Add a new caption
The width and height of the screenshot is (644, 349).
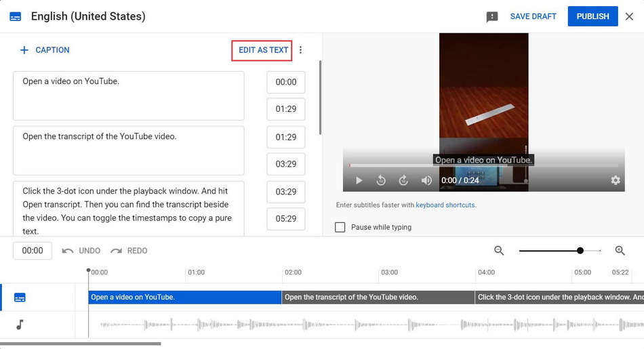[45, 50]
